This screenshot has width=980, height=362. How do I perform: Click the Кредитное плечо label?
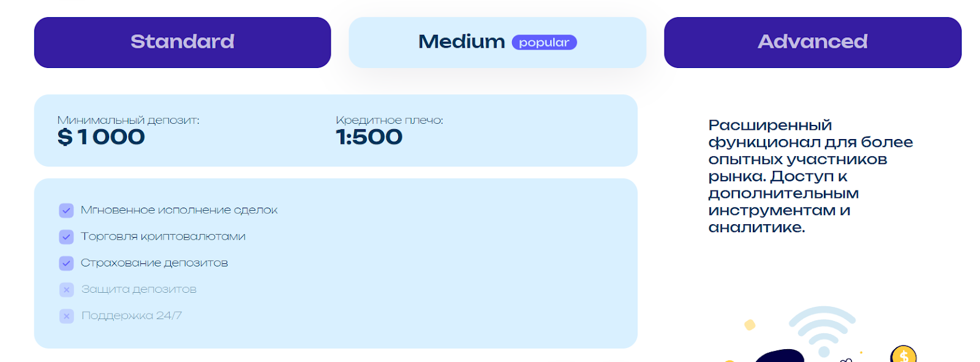point(390,120)
